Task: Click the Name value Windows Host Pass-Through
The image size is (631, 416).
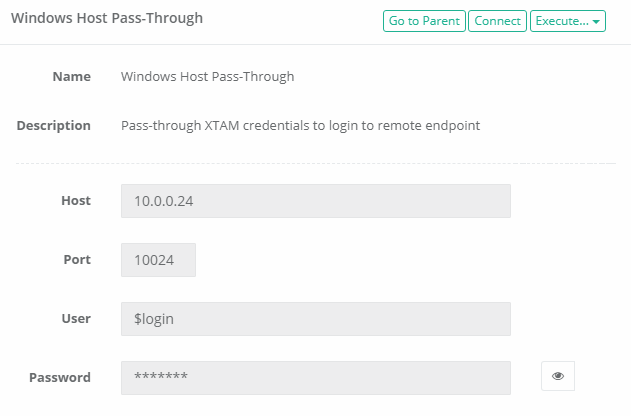Action: click(207, 76)
